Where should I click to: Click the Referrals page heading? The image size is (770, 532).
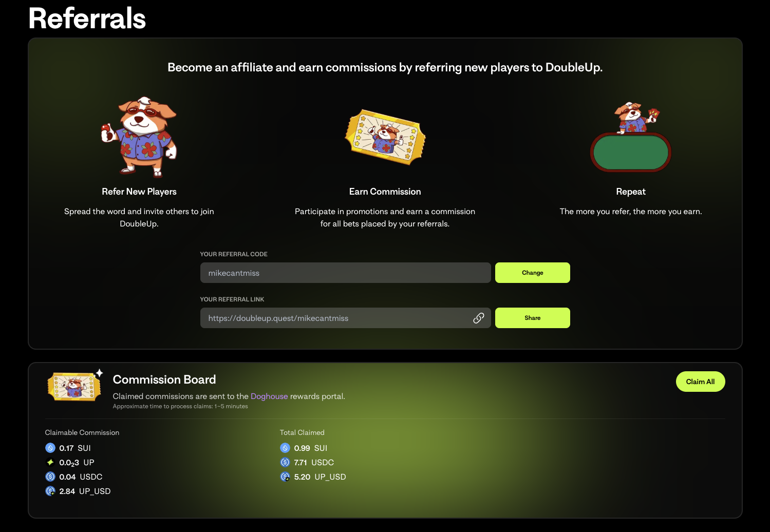click(87, 18)
